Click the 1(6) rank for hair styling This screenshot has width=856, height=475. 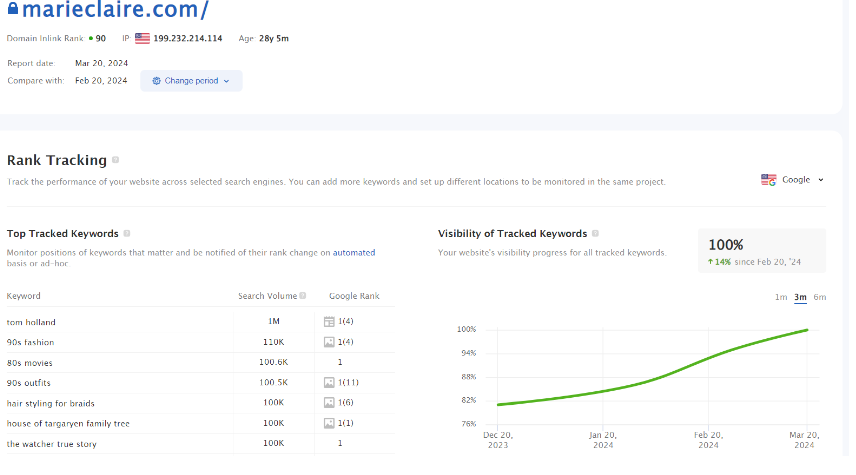pos(346,402)
